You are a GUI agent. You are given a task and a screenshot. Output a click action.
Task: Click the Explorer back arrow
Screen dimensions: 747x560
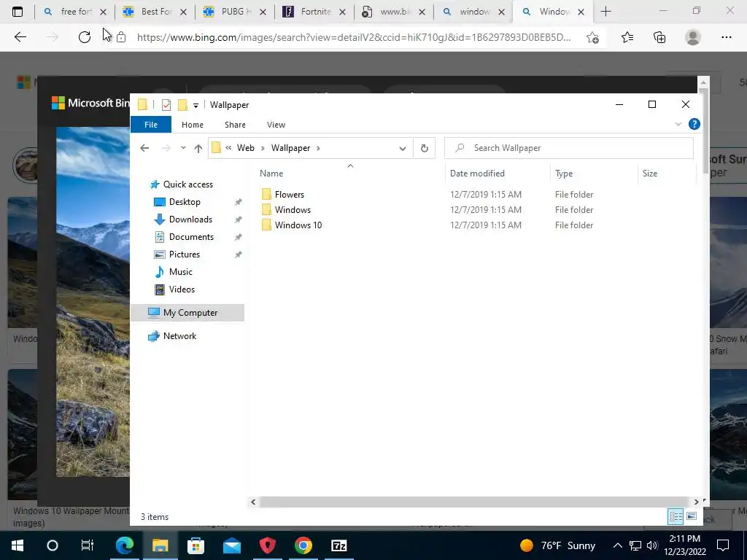pyautogui.click(x=144, y=148)
